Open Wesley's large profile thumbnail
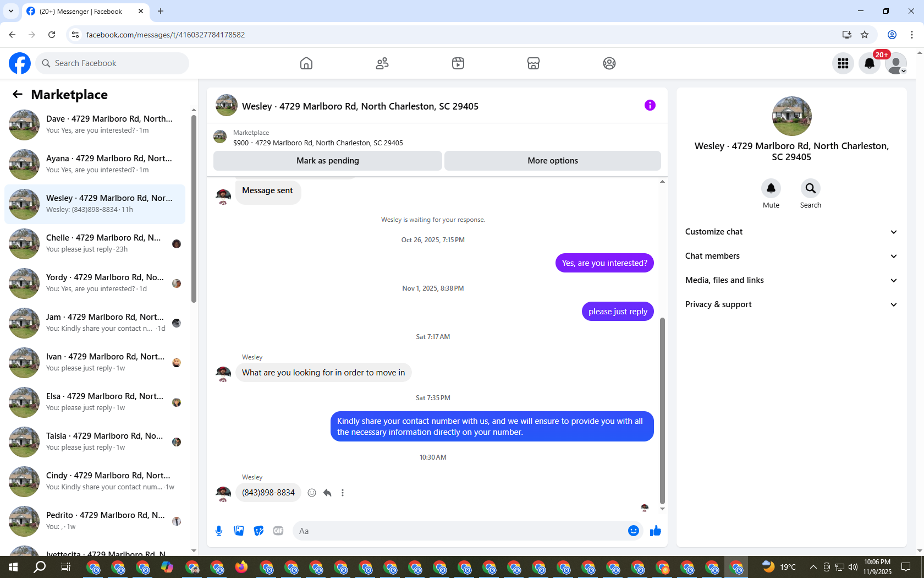 (x=791, y=116)
